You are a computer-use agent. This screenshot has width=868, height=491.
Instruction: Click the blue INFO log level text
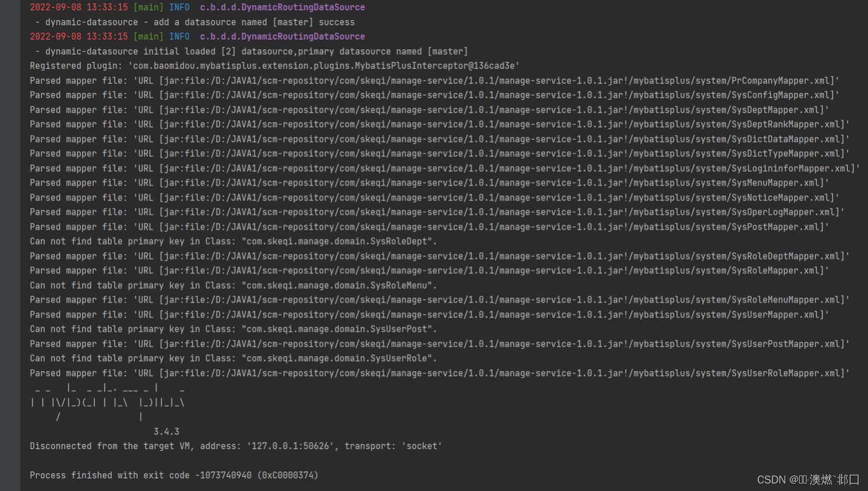(x=180, y=7)
